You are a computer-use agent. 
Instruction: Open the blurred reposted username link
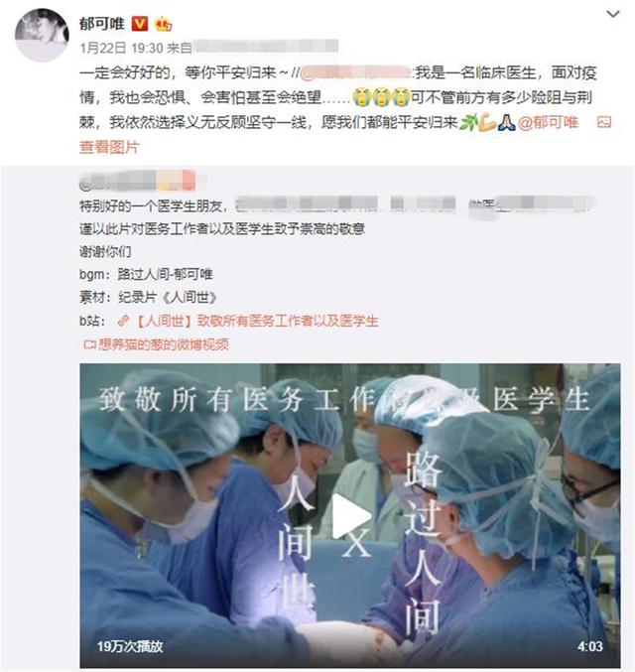click(x=138, y=181)
